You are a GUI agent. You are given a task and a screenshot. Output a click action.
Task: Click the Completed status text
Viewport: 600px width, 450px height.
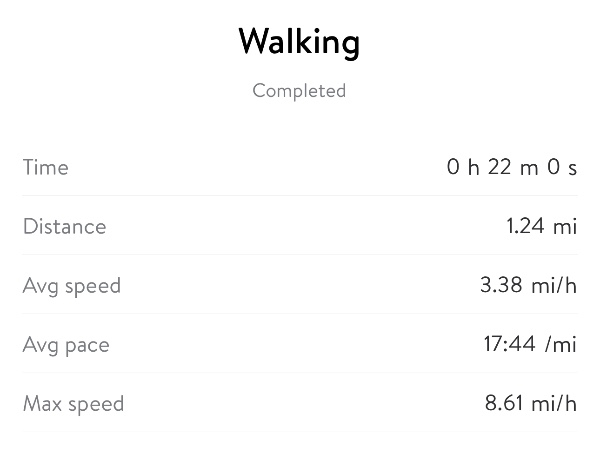pyautogui.click(x=299, y=91)
